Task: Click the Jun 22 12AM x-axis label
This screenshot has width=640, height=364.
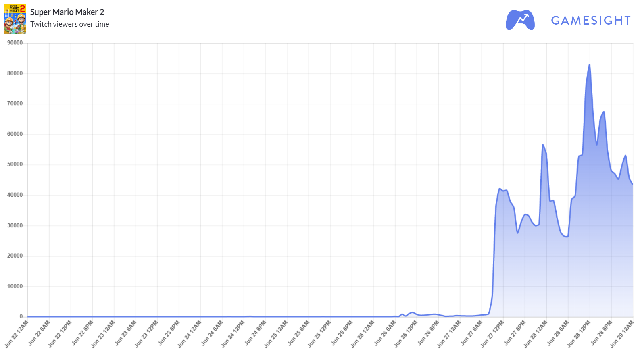Action: click(x=17, y=333)
